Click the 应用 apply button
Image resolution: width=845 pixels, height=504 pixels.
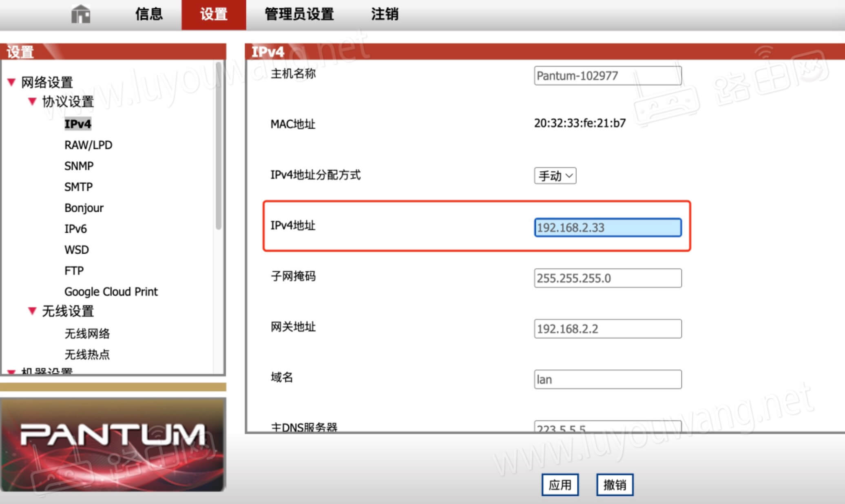point(560,485)
